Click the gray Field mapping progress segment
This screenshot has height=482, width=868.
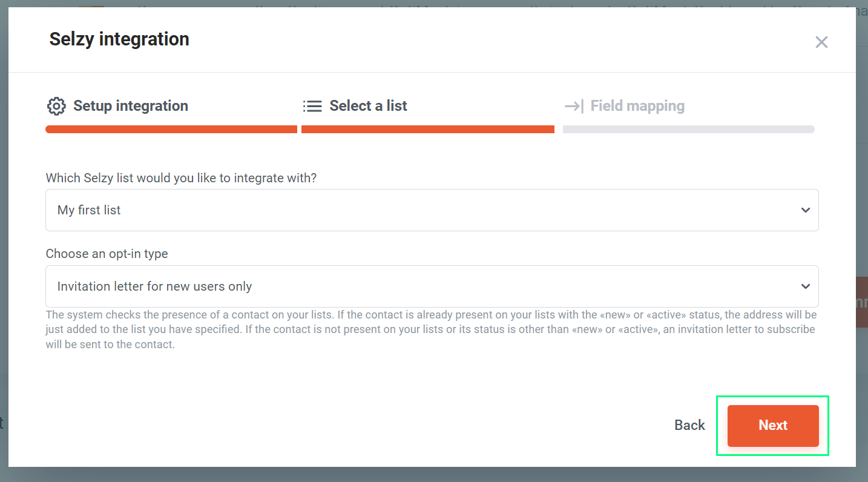coord(689,129)
